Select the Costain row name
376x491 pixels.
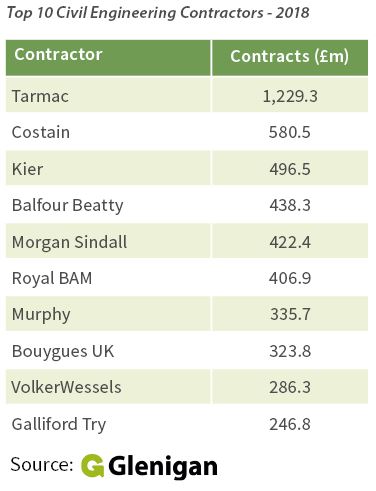(41, 132)
